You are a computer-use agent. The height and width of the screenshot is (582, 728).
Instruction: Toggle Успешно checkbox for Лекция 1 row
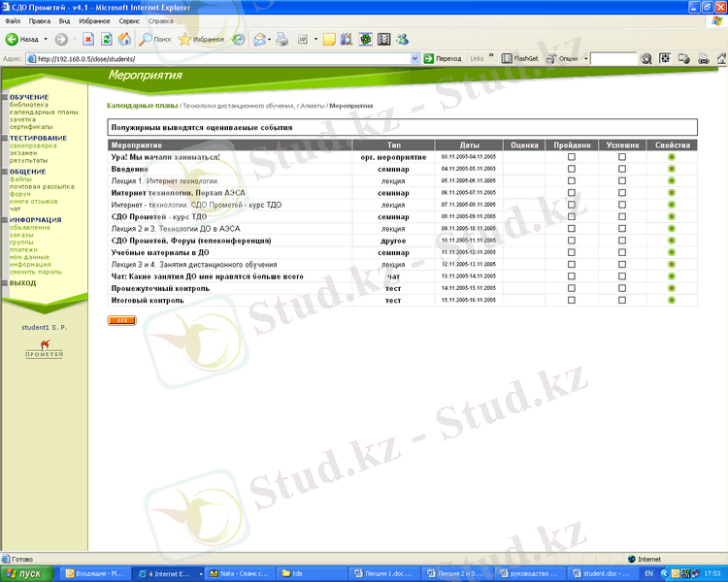click(622, 181)
